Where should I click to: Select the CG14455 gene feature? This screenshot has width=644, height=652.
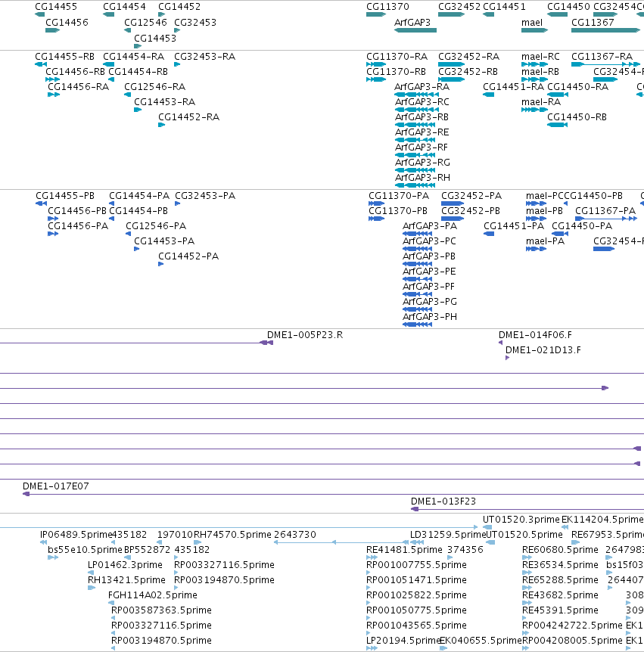pyautogui.click(x=39, y=14)
